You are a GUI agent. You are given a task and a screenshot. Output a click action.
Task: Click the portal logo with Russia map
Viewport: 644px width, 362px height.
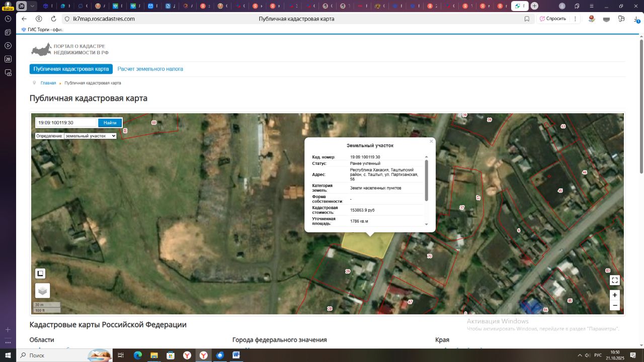69,49
